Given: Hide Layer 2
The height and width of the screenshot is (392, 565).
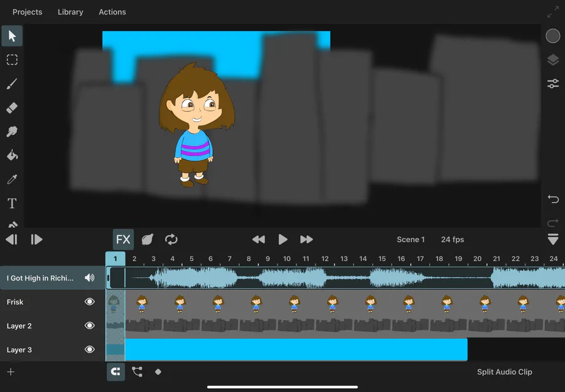Looking at the screenshot, I should pos(89,326).
